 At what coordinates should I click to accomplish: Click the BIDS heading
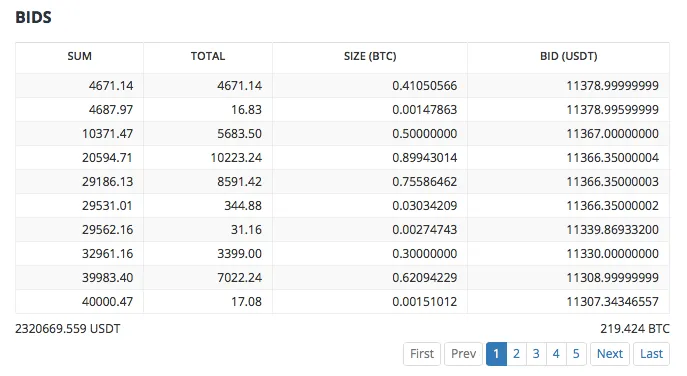(x=33, y=17)
